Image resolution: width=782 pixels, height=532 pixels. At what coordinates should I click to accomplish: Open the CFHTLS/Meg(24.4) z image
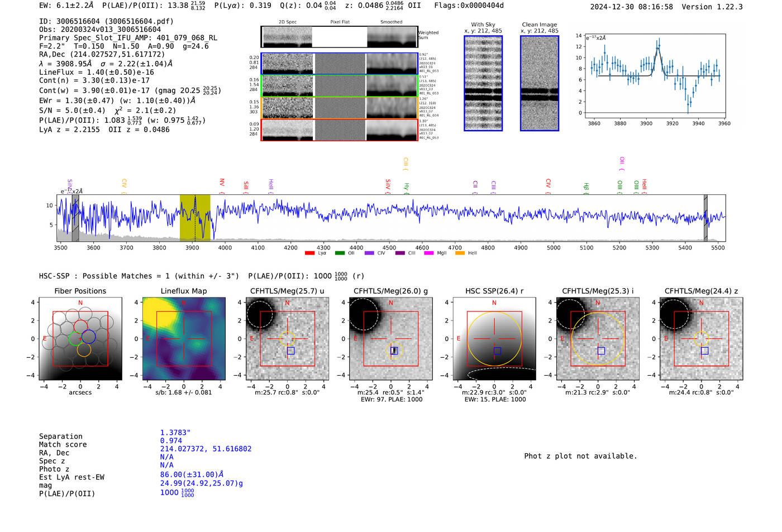tap(701, 338)
